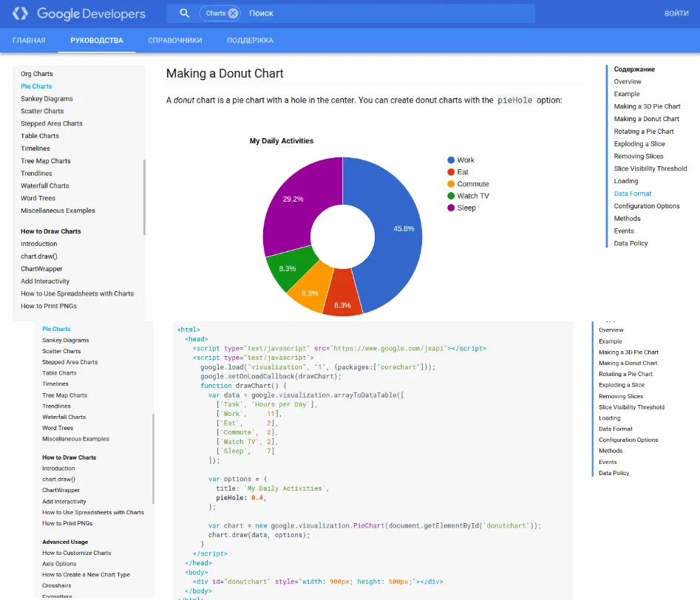The width and height of the screenshot is (700, 600).
Task: Click the chart.draw(data, options) code line
Action: coord(259,535)
